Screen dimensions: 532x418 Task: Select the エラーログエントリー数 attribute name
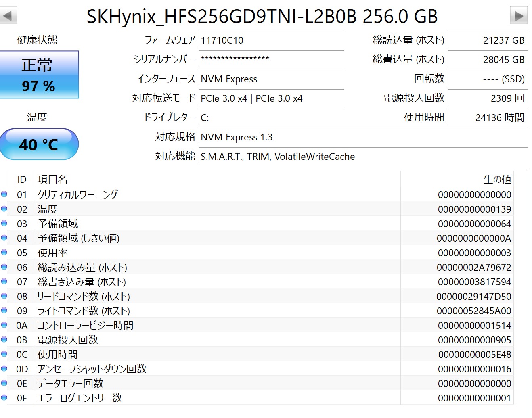pos(80,398)
